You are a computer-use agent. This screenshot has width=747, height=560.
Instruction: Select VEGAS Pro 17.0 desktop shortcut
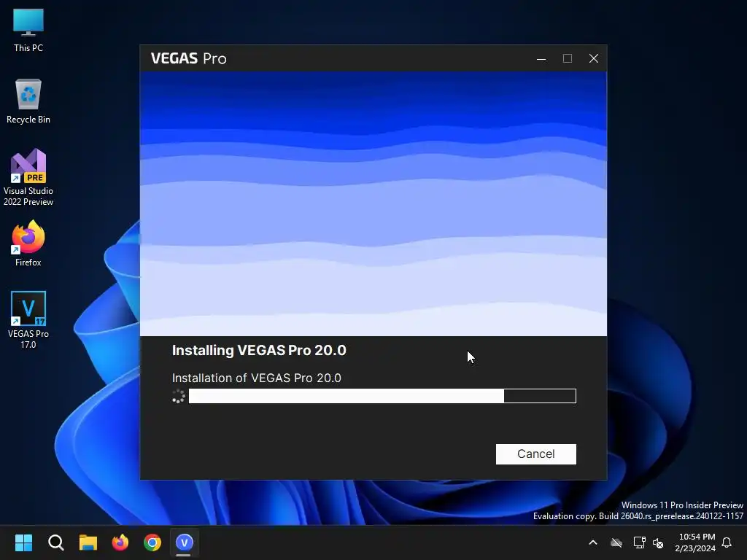(x=28, y=320)
